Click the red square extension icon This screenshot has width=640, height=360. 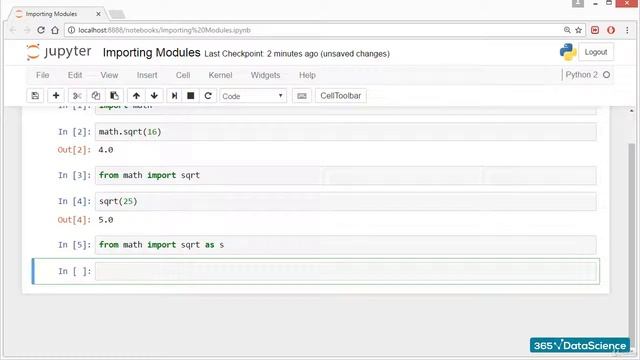coord(595,30)
